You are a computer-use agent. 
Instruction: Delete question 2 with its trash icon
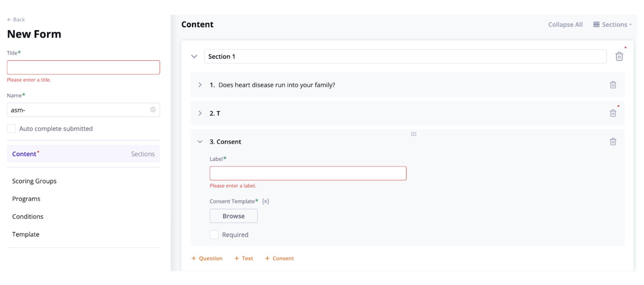pyautogui.click(x=613, y=113)
